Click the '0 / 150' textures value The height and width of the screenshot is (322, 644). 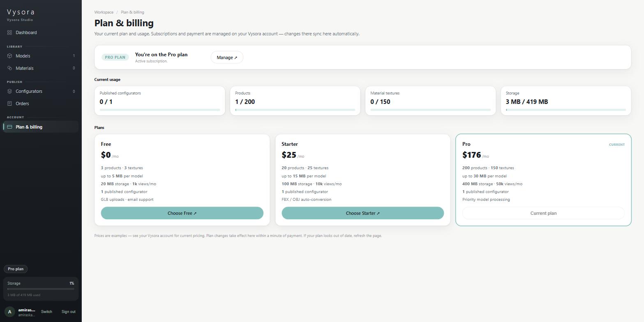(x=380, y=102)
